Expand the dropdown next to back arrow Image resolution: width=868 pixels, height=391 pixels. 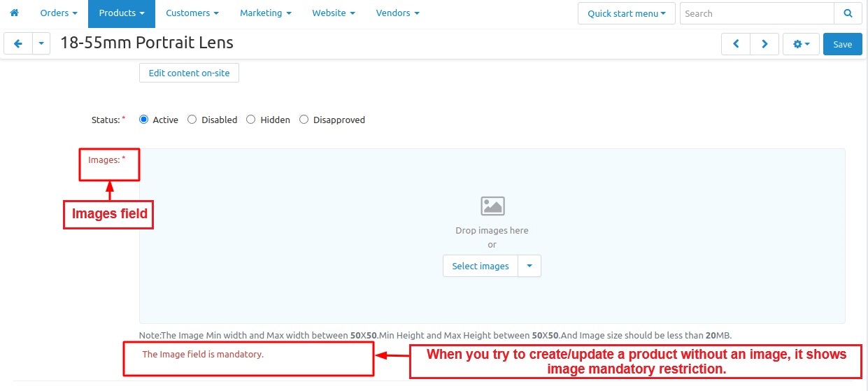click(x=41, y=44)
